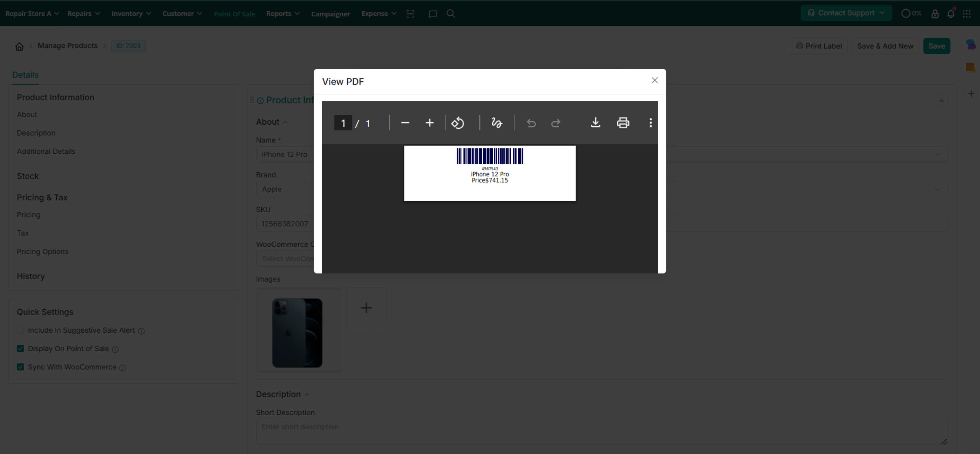The width and height of the screenshot is (980, 454).
Task: Click the ID: 7003 badge
Action: point(128,46)
